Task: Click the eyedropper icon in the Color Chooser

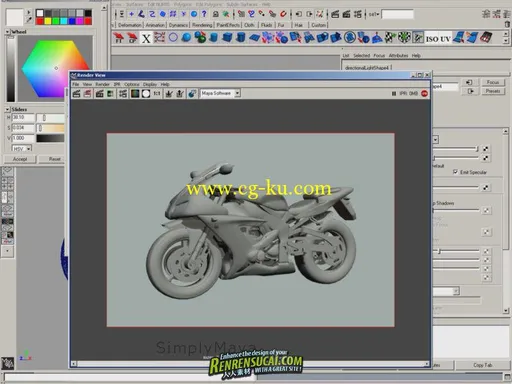Action: click(29, 20)
